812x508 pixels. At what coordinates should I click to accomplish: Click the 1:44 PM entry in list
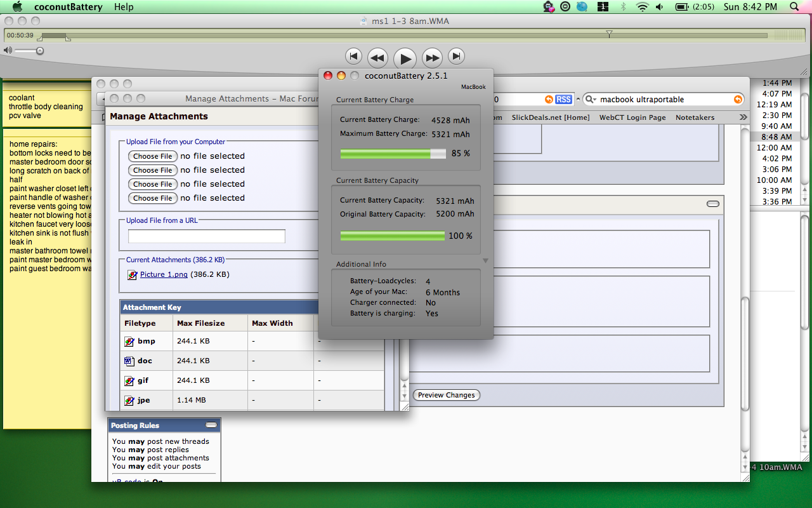pos(776,83)
